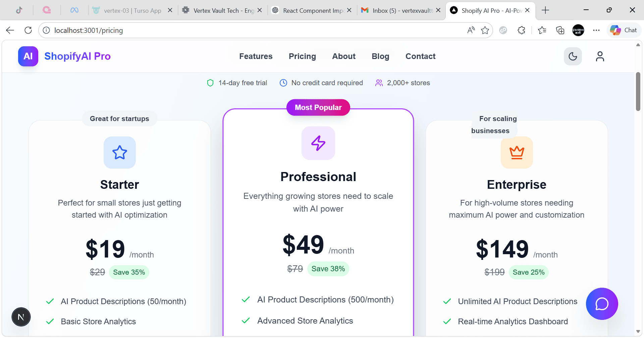Click the Starter plan star icon
Screen dimensions: 644x338
(120, 153)
